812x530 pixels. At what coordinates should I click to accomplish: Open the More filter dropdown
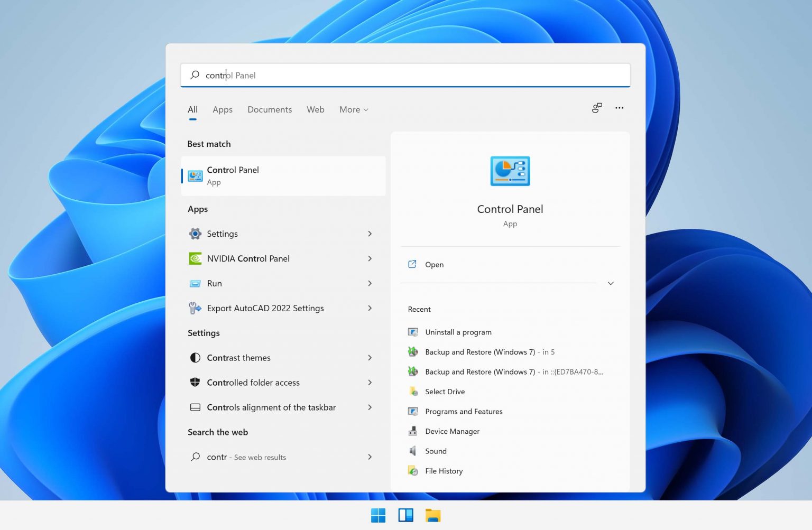(x=353, y=109)
